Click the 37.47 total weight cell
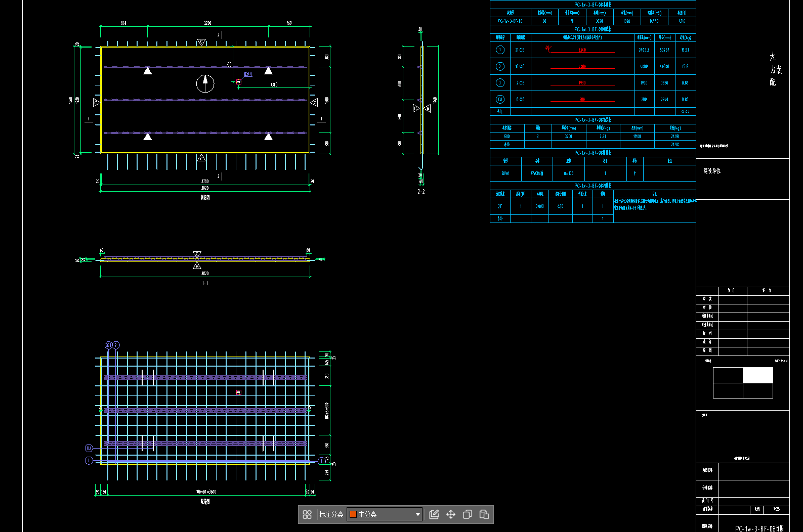The width and height of the screenshot is (803, 532). click(685, 112)
